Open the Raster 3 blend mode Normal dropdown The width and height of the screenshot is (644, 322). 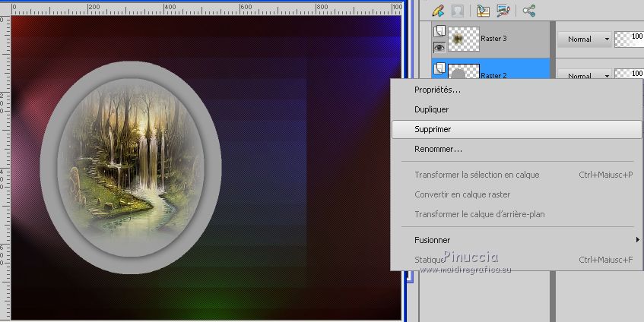(584, 39)
